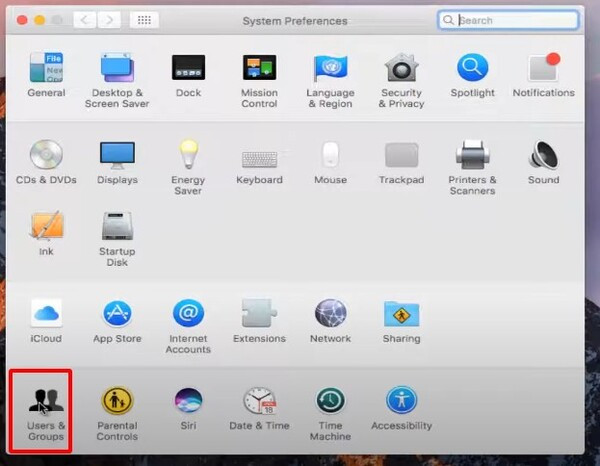Close the System Preferences window

[22, 20]
